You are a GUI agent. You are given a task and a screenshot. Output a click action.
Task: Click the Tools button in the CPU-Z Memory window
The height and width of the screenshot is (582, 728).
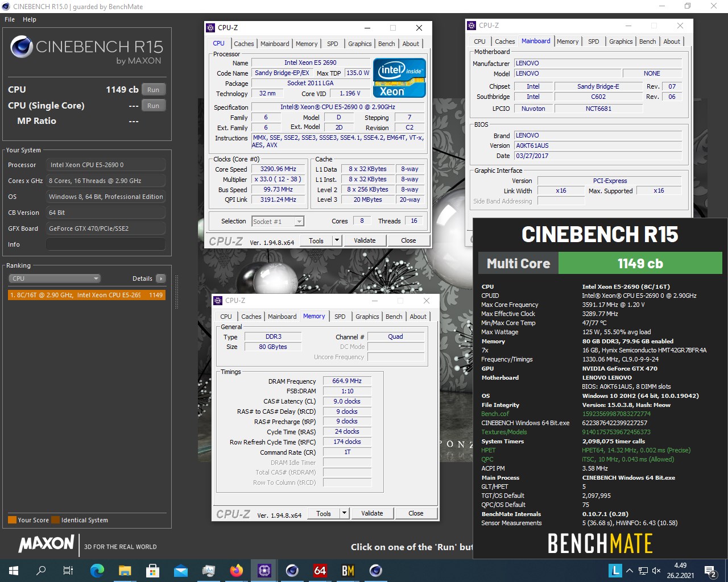coord(324,513)
